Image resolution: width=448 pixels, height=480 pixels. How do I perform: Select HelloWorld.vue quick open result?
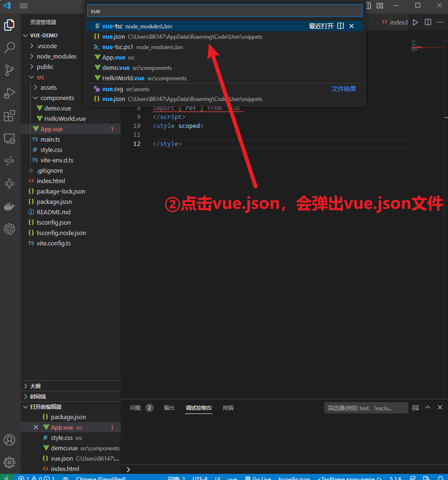225,78
